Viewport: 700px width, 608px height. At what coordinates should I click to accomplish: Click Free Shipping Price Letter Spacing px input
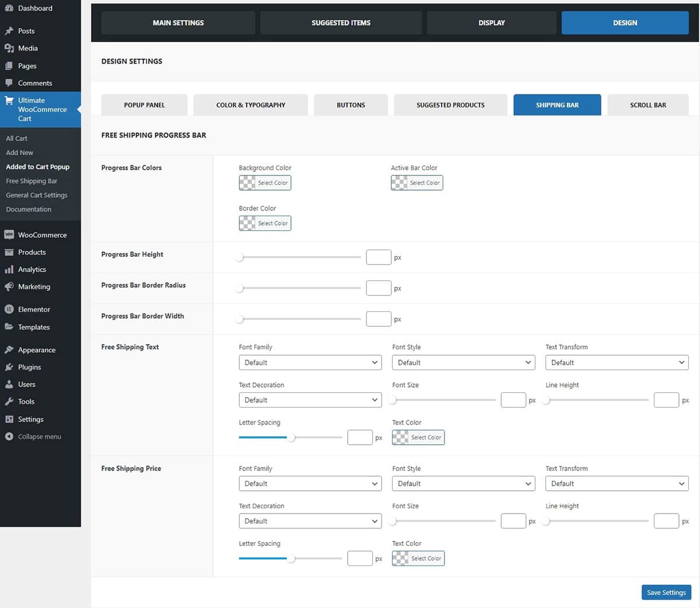pyautogui.click(x=360, y=558)
